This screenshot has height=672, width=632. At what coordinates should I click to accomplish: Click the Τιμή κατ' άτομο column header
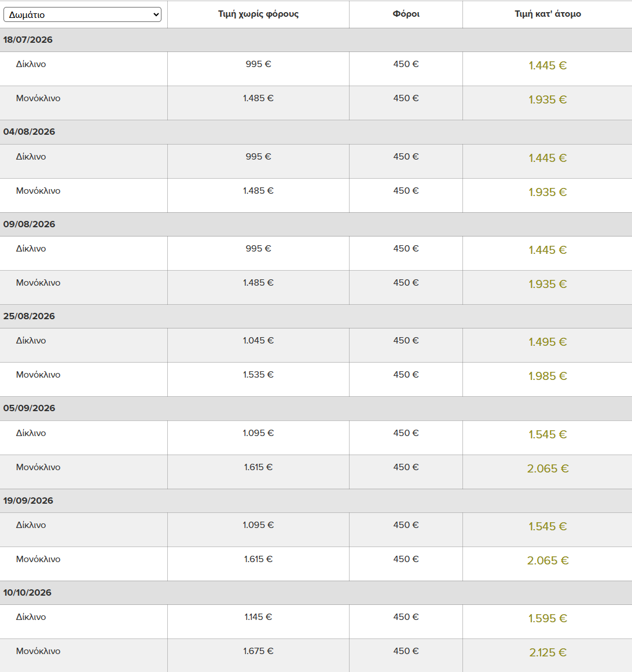[x=548, y=14]
